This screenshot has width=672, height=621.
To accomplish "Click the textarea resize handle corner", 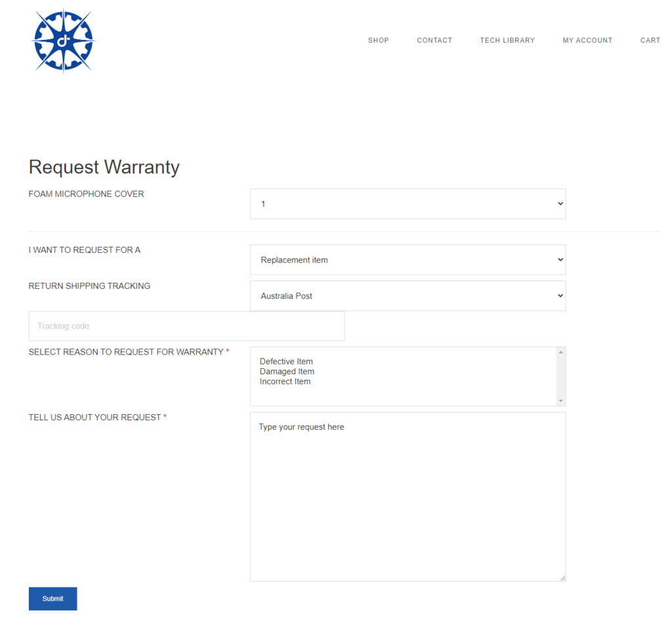I will click(x=562, y=578).
